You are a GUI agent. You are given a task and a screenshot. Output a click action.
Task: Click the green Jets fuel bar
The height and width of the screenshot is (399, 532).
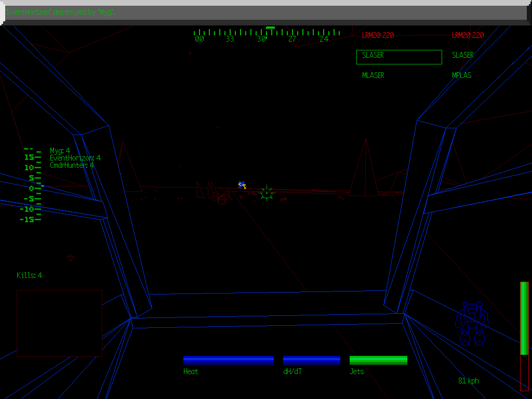pos(378,360)
